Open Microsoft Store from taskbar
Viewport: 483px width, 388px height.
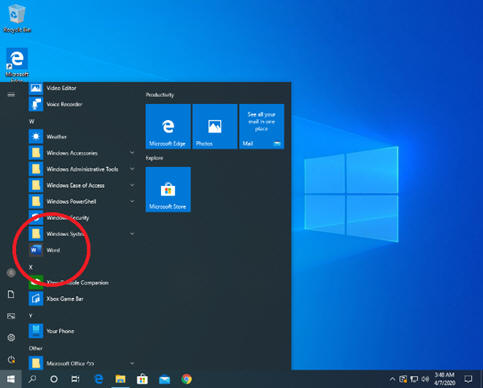pyautogui.click(x=142, y=379)
